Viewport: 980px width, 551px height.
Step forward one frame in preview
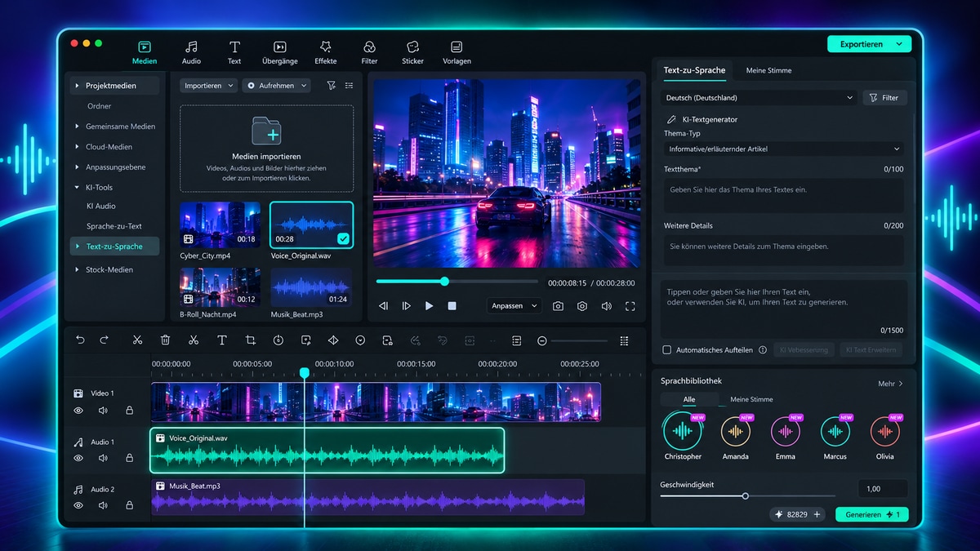tap(406, 306)
